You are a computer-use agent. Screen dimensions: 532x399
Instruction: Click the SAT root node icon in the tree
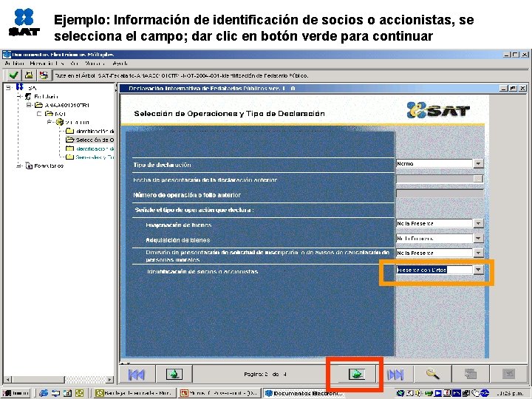[x=20, y=87]
